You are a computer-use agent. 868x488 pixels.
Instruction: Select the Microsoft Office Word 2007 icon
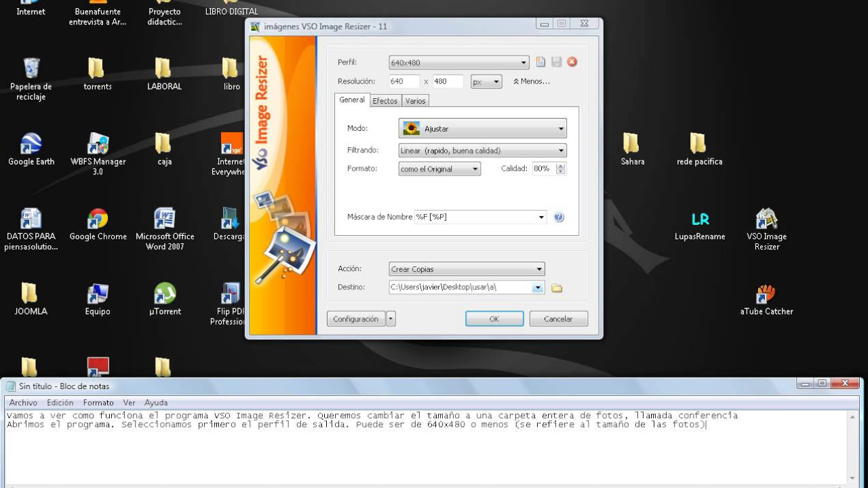165,229
